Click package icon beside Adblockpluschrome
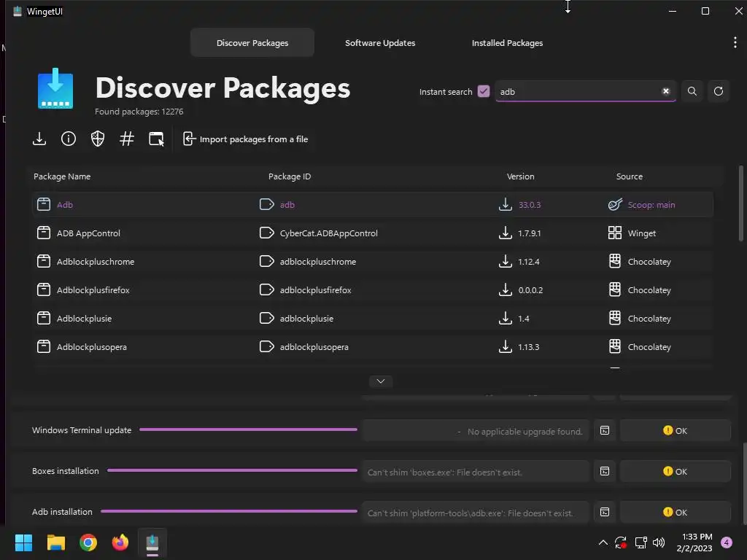Screen dimensions: 747x560 point(44,262)
